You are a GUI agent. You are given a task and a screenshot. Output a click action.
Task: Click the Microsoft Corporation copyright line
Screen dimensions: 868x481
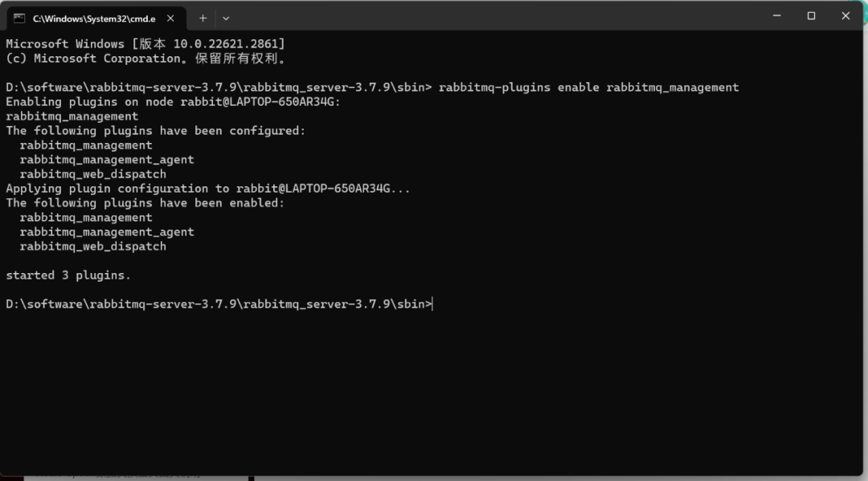[145, 58]
